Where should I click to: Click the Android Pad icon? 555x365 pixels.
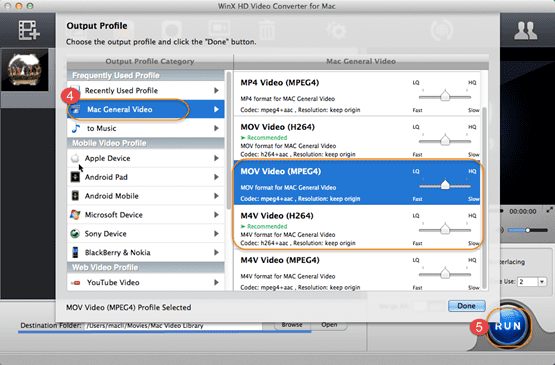pyautogui.click(x=75, y=177)
